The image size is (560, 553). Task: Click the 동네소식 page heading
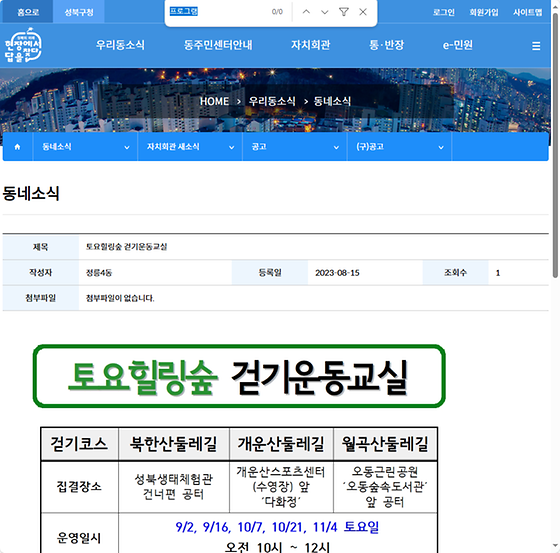pos(31,193)
